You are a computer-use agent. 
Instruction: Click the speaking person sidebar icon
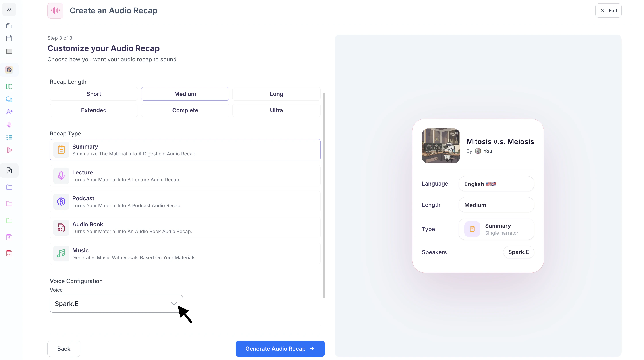[9, 112]
